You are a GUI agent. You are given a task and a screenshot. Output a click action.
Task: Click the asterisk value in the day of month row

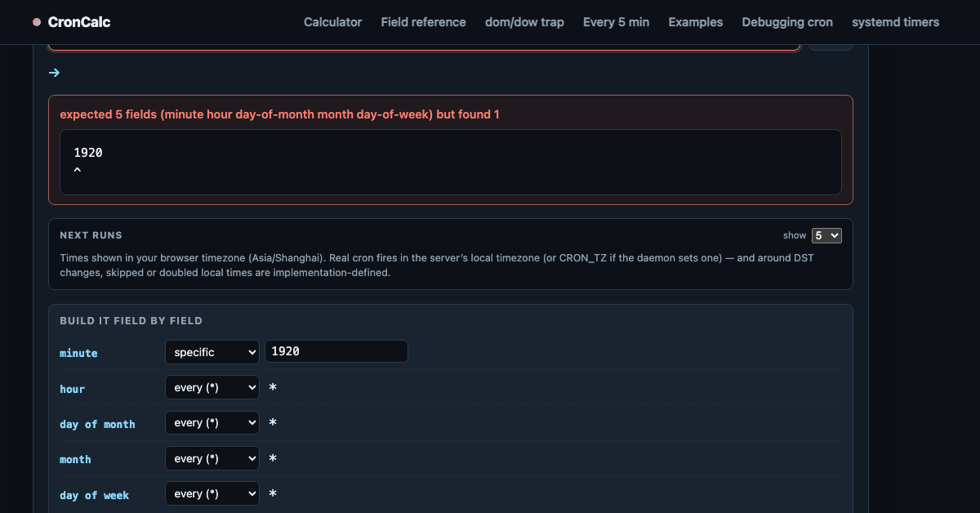(x=273, y=423)
